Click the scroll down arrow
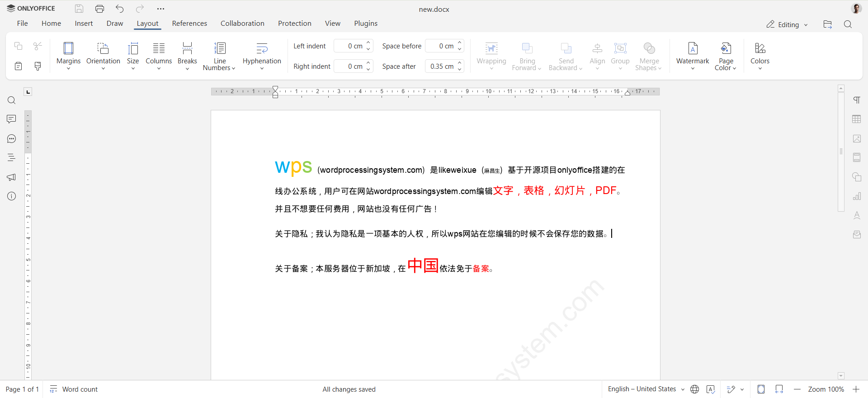This screenshot has height=398, width=868. 841,376
